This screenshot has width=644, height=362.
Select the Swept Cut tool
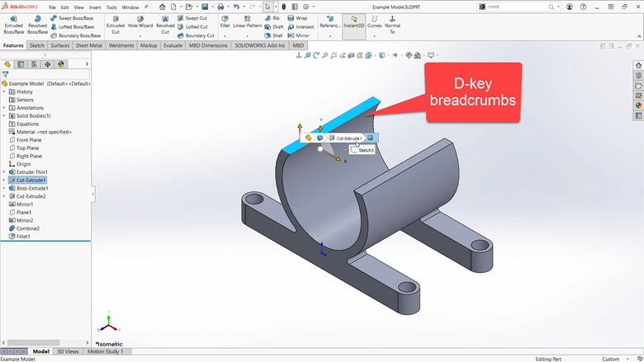coord(192,18)
